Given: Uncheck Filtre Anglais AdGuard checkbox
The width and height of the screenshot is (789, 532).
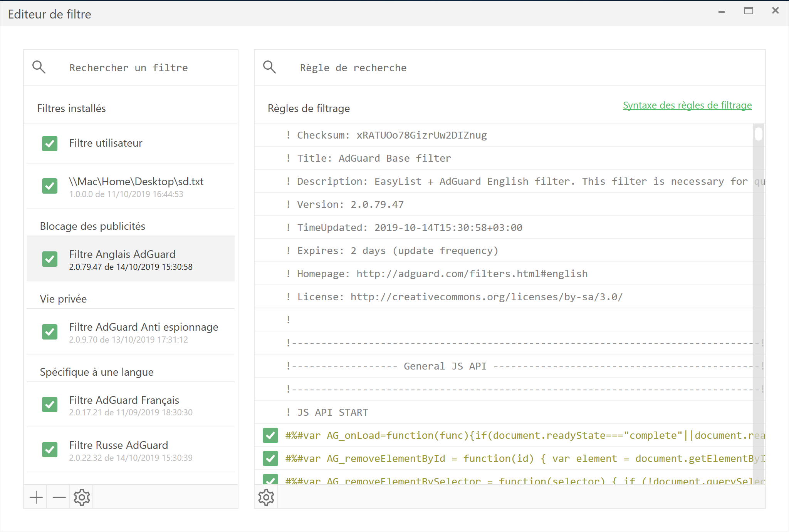Looking at the screenshot, I should (x=50, y=259).
